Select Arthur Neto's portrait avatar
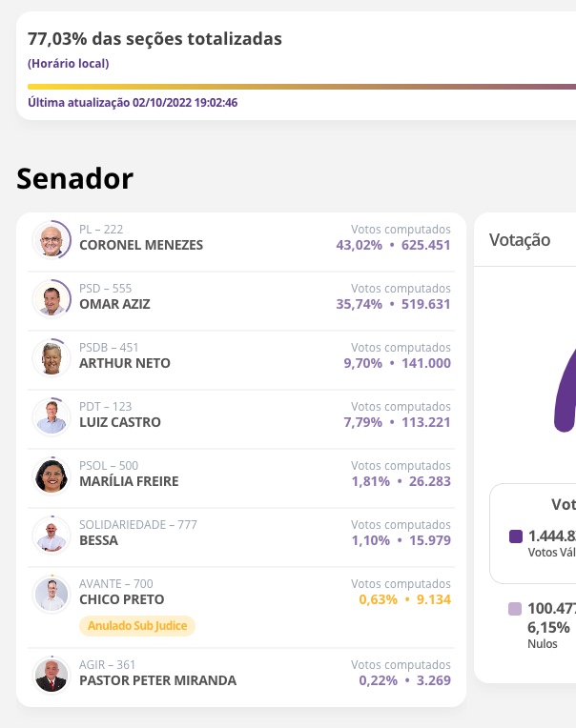This screenshot has width=576, height=728. [51, 357]
